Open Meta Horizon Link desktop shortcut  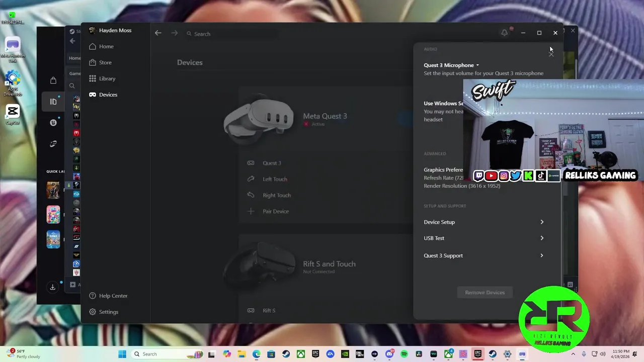(13, 50)
